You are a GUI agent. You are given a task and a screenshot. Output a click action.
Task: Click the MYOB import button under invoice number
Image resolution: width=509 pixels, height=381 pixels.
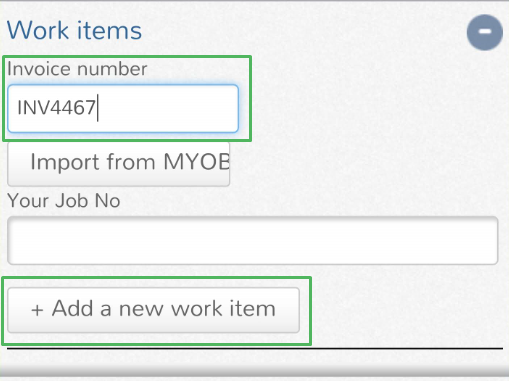click(118, 164)
